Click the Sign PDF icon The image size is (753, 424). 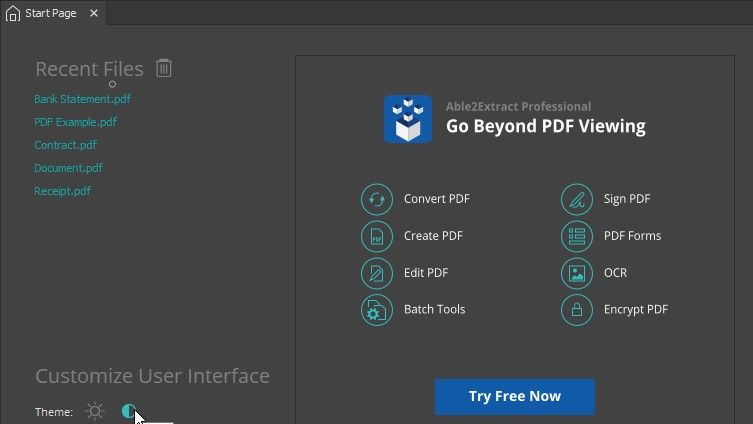(x=576, y=199)
